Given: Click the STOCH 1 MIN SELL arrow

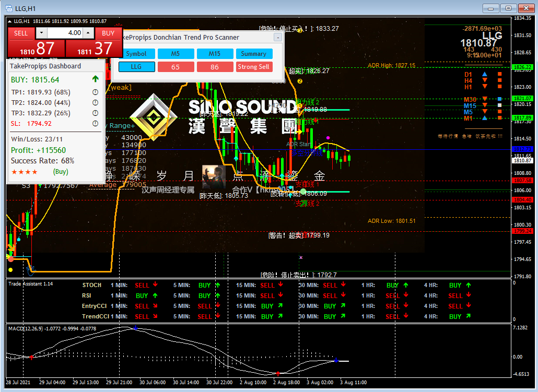Looking at the screenshot, I should 155,284.
